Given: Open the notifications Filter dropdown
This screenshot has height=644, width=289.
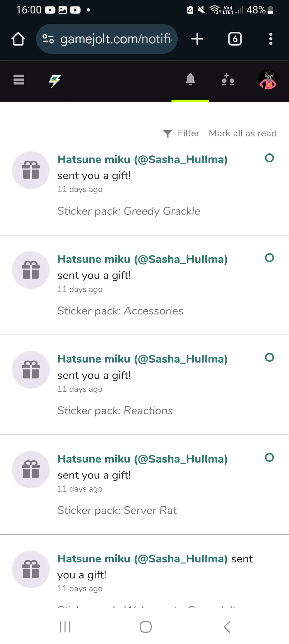Looking at the screenshot, I should point(181,133).
